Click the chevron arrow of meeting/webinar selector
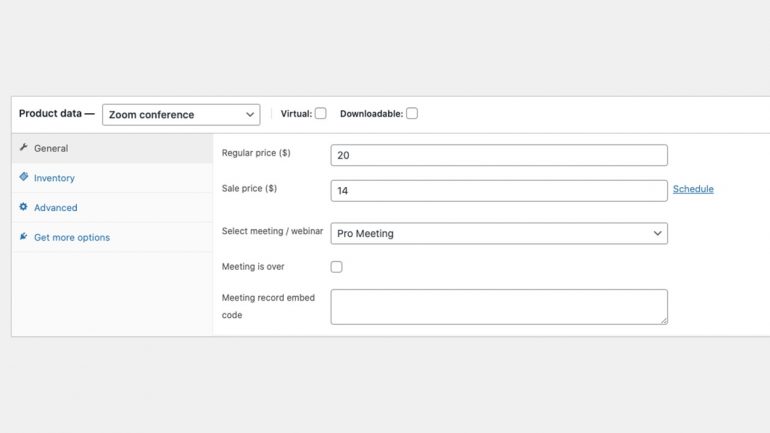 point(657,233)
